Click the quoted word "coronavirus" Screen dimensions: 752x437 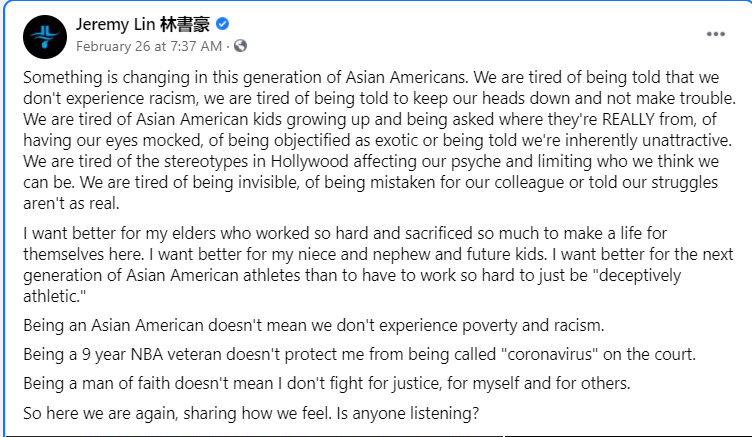click(x=549, y=354)
